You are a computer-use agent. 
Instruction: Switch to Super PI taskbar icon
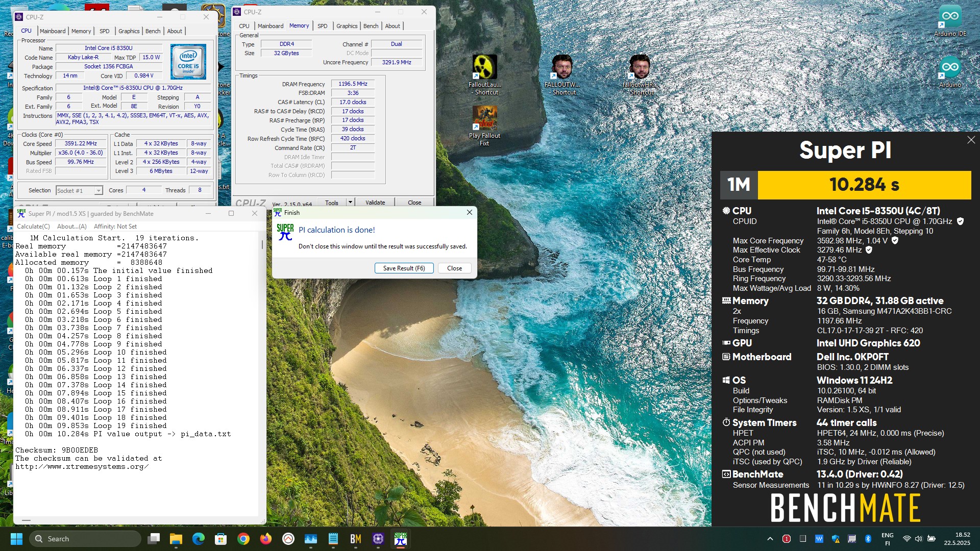point(401,539)
